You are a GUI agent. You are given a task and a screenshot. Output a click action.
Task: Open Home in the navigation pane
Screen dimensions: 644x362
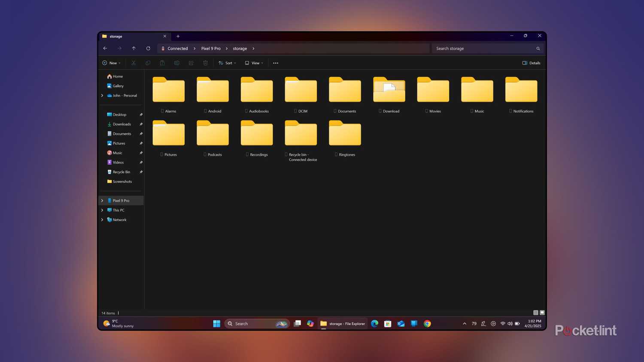[x=115, y=76]
